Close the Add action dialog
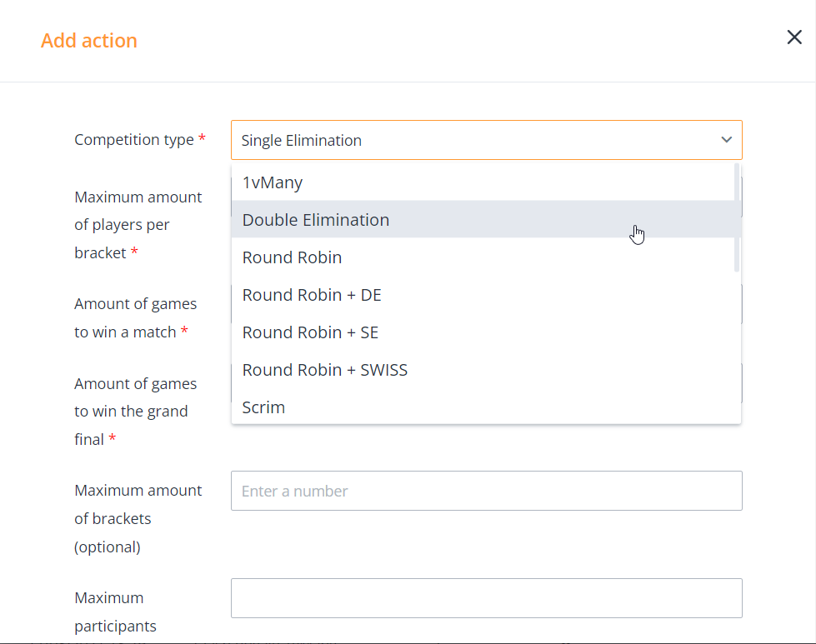This screenshot has height=644, width=816. coord(794,37)
